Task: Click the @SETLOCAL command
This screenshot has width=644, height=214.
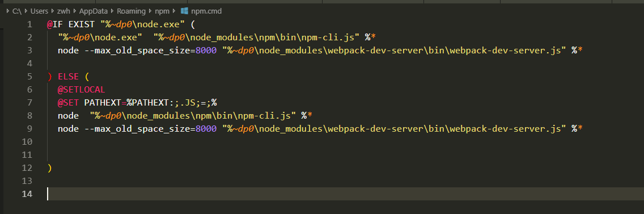Action: [x=82, y=89]
